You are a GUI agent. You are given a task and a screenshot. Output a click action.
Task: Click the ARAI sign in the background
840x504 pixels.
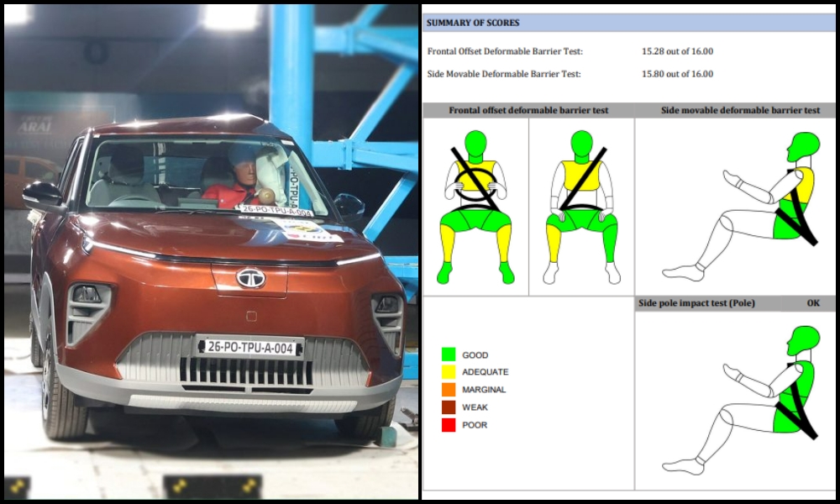pos(34,128)
